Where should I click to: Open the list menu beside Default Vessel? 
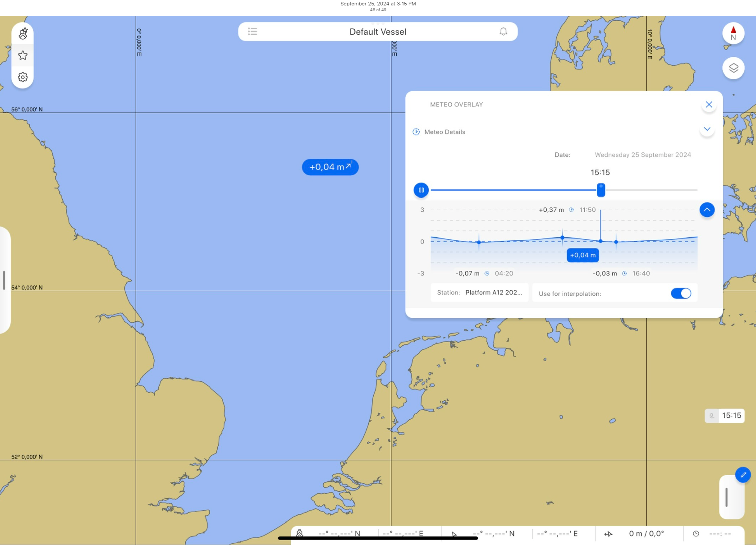(x=252, y=32)
